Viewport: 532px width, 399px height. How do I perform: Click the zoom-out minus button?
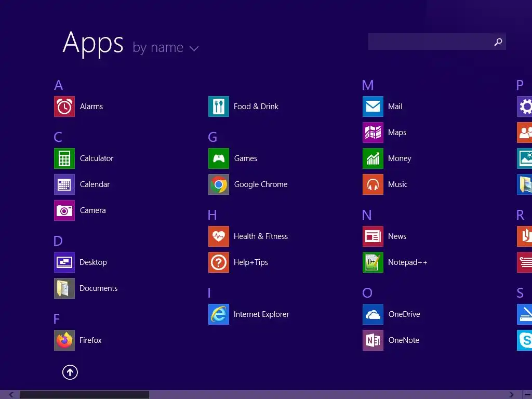[528, 395]
